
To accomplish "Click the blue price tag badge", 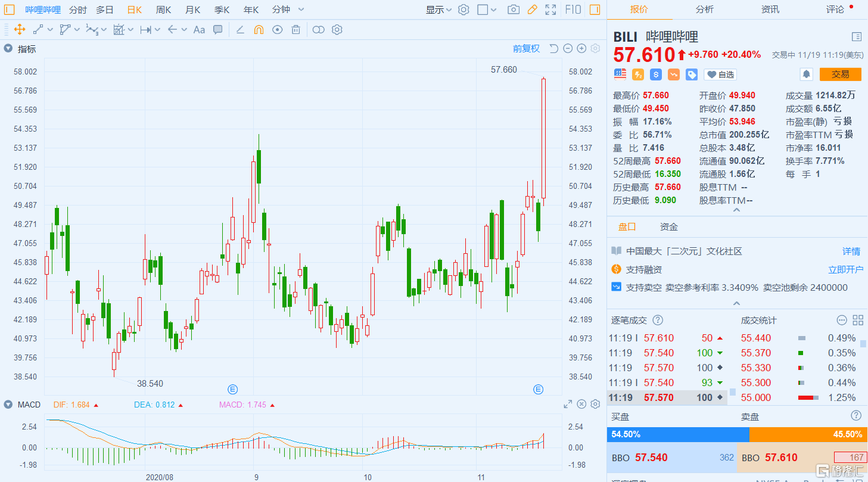I will pyautogui.click(x=692, y=74).
